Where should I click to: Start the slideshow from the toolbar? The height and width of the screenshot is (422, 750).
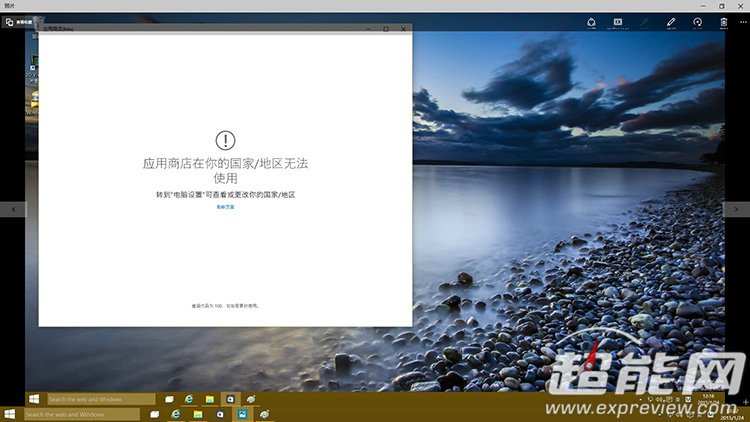coord(618,21)
